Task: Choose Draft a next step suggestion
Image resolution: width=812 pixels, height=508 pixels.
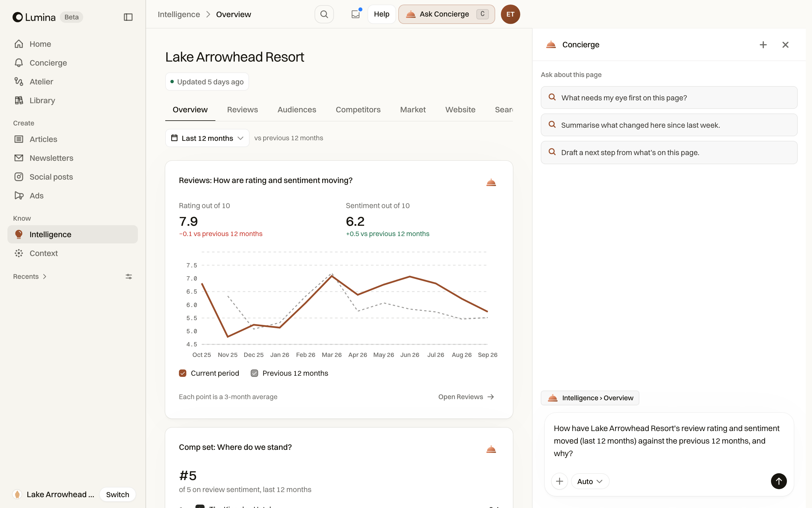Action: click(x=669, y=152)
